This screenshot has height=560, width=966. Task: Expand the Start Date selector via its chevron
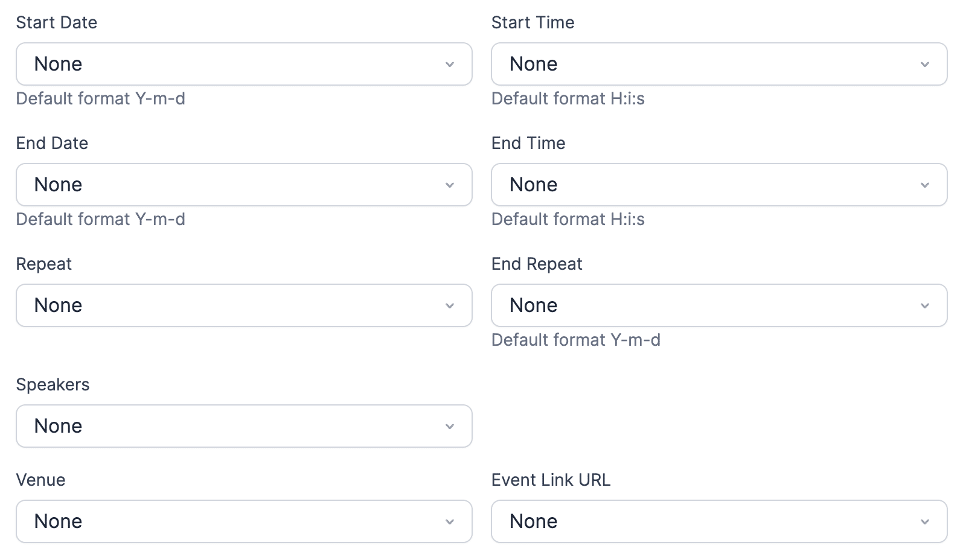pos(449,64)
